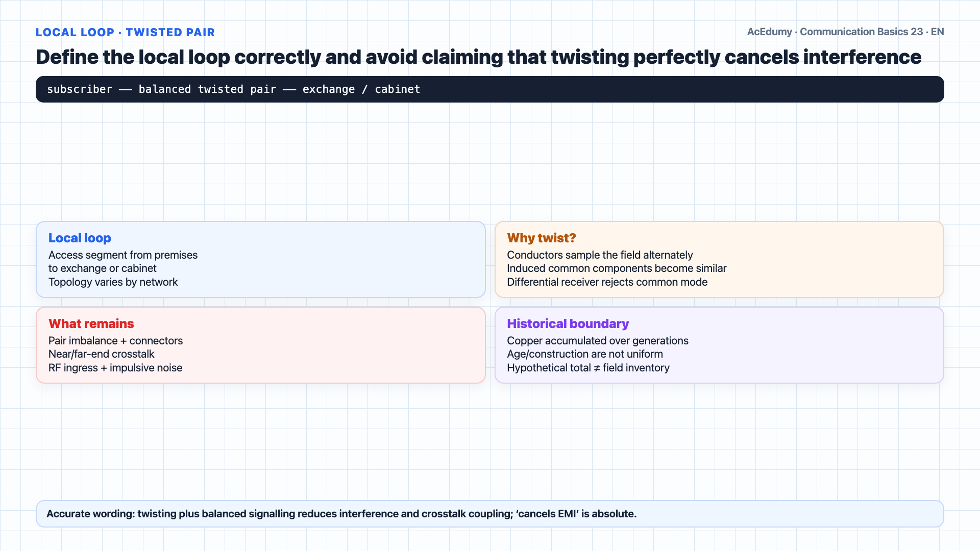Click 'Induced common components become similar'
980x551 pixels.
click(617, 268)
